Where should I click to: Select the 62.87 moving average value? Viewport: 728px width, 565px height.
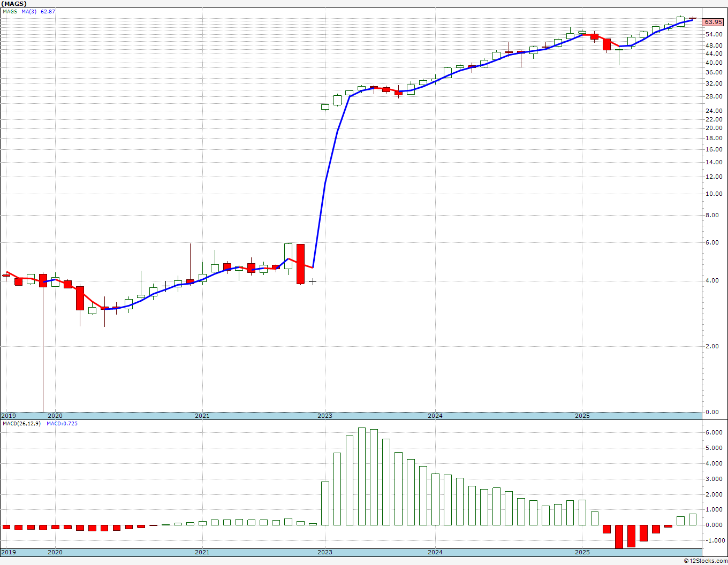pos(48,11)
